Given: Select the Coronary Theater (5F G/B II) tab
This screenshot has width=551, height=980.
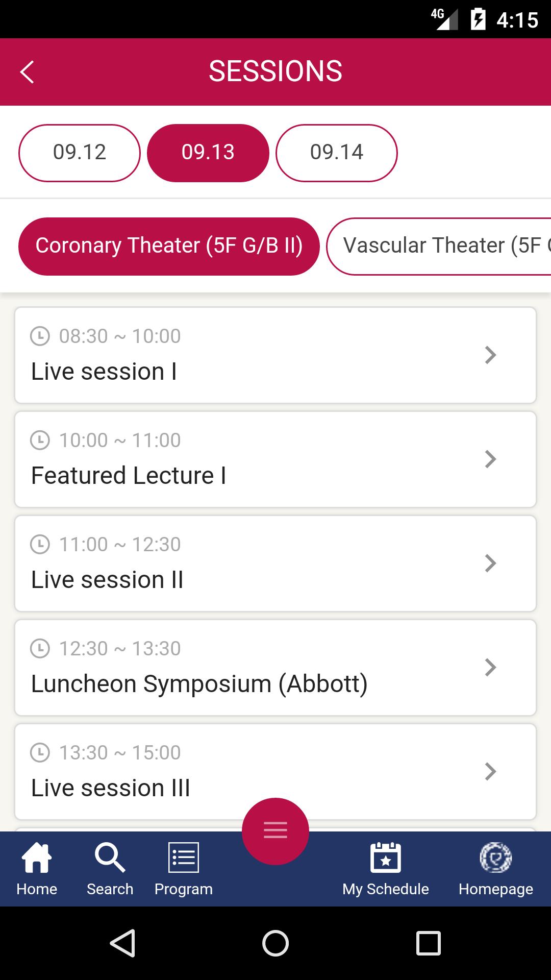Looking at the screenshot, I should [x=169, y=246].
